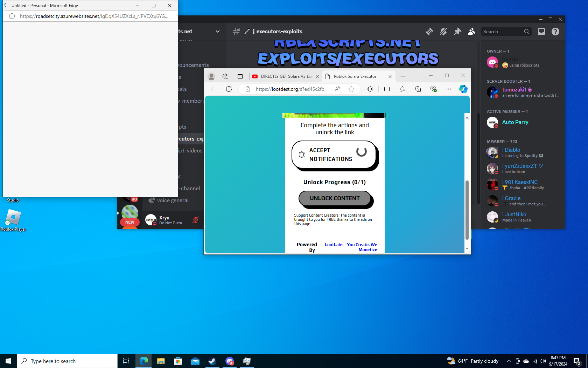View site info icon in Untitled Edge popup
This screenshot has height=368, width=588.
coord(12,16)
